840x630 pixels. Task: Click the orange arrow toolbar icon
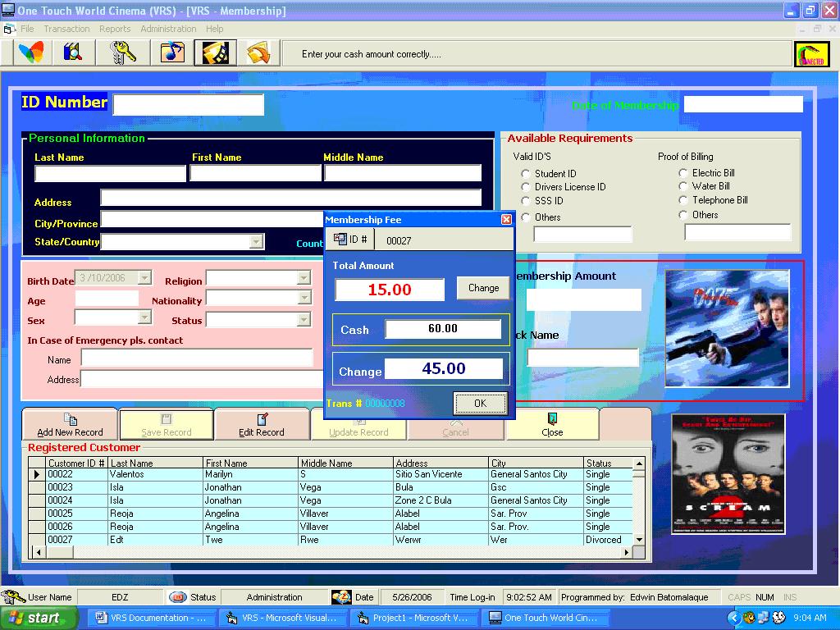coord(258,52)
